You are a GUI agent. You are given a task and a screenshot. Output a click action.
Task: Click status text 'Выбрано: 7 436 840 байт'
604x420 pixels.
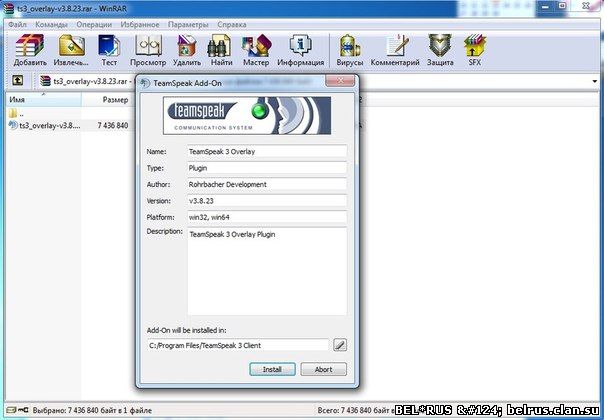(x=92, y=410)
